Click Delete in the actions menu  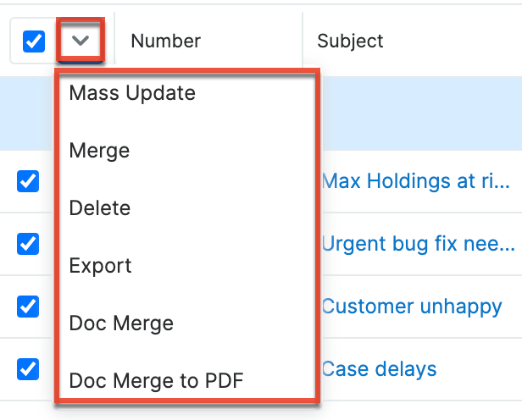coord(100,208)
